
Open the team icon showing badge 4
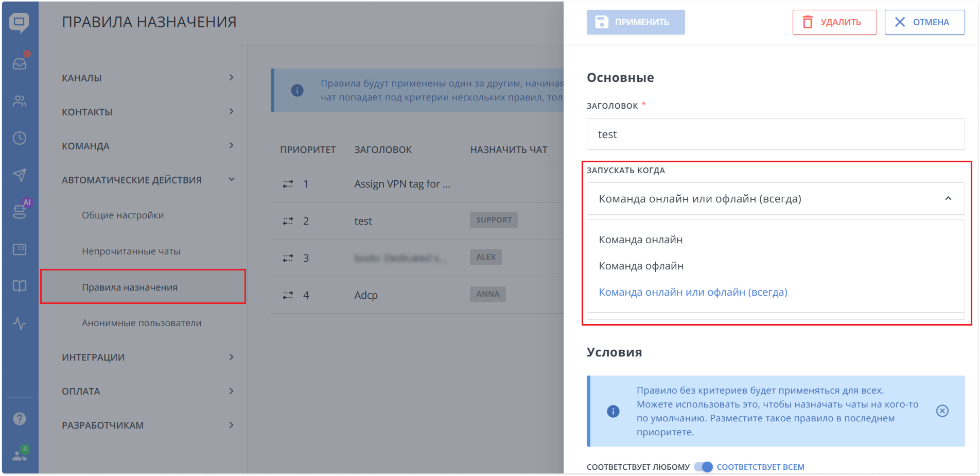(20, 455)
